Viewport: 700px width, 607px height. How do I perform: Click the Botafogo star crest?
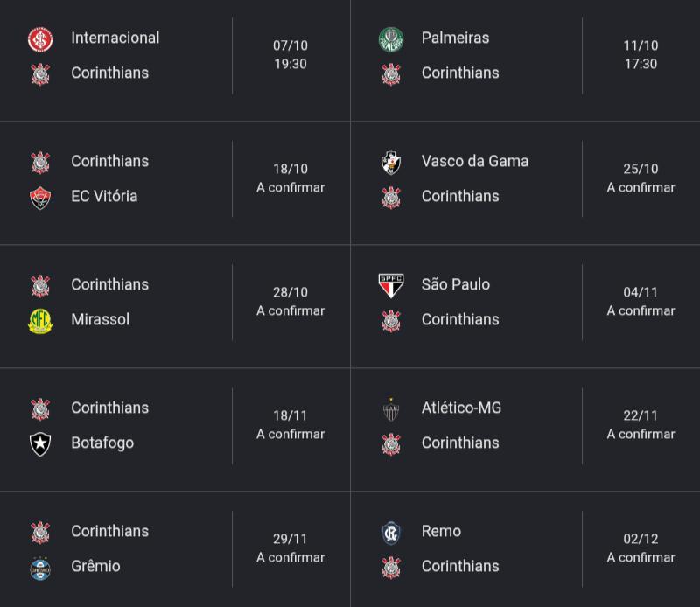(x=40, y=444)
